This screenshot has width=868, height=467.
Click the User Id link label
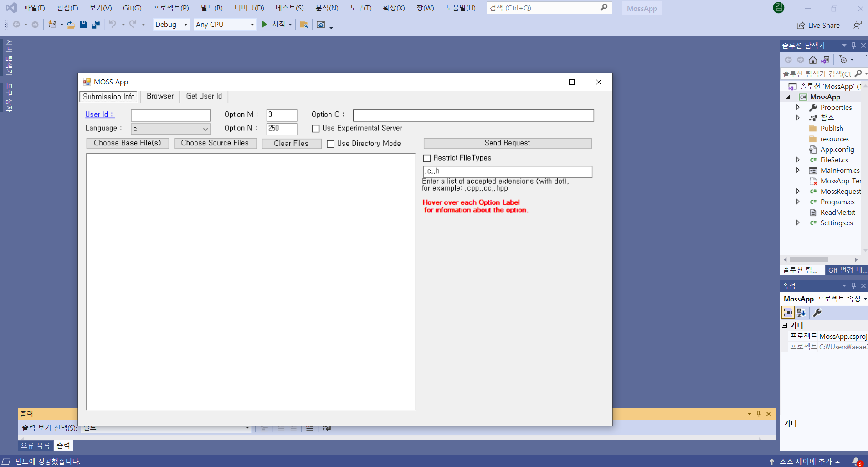(x=99, y=114)
